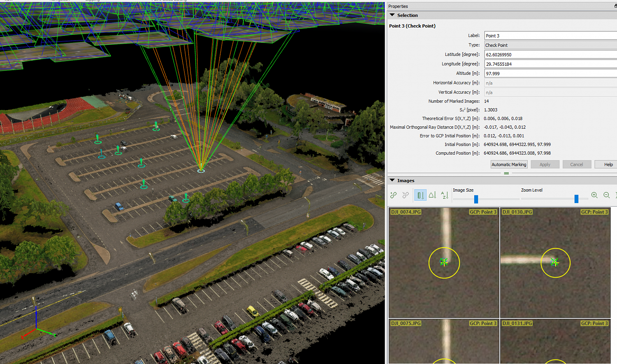
Task: Click the highlighted sort-by-marks icon
Action: click(420, 195)
